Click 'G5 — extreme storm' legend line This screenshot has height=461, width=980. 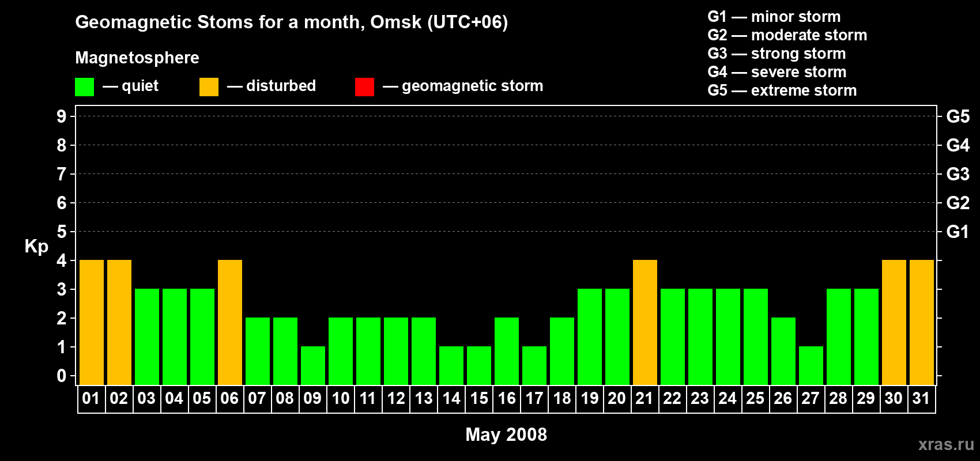pos(782,90)
